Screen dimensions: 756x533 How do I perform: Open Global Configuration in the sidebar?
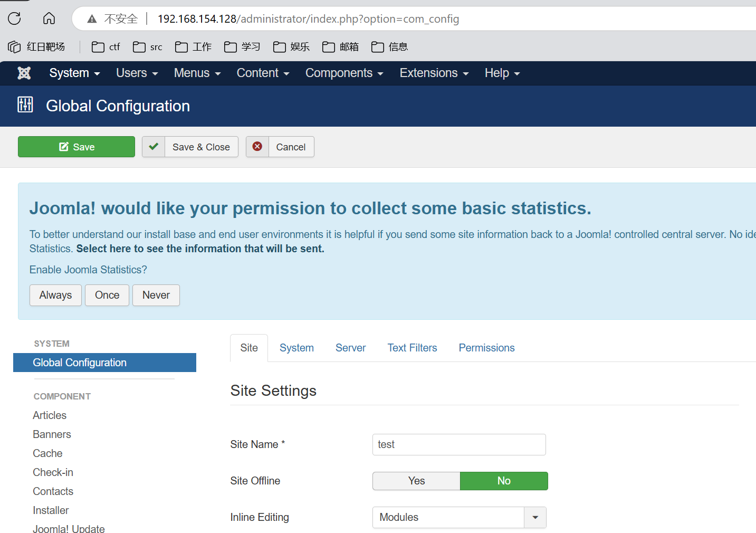pyautogui.click(x=104, y=363)
